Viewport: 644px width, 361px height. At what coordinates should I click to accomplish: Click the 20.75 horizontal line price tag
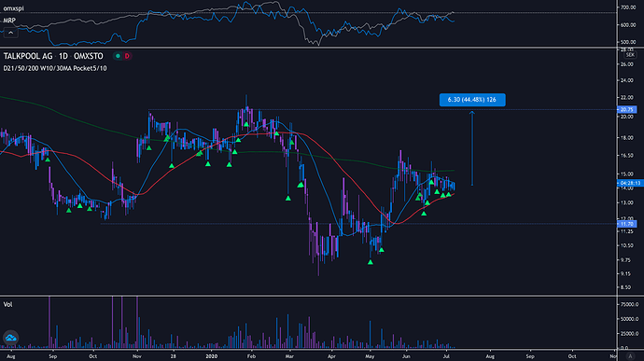(x=627, y=110)
